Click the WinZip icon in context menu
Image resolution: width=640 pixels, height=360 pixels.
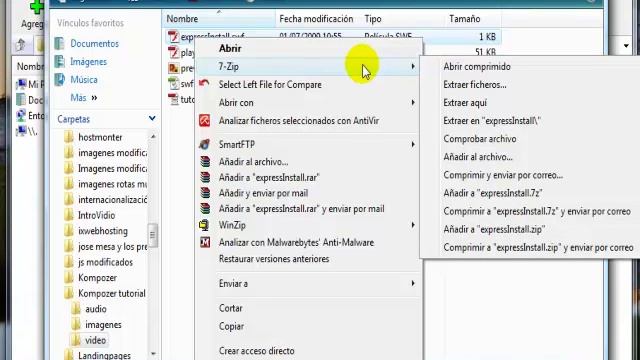204,225
